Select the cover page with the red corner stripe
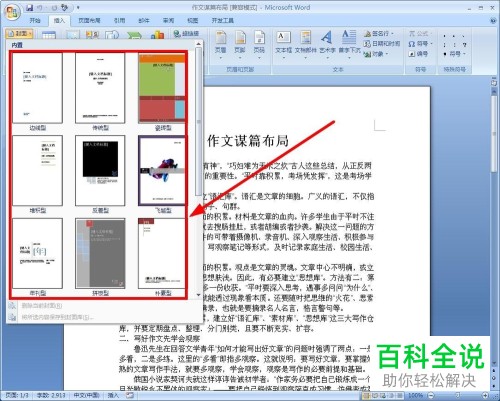The width and height of the screenshot is (500, 401). click(162, 253)
